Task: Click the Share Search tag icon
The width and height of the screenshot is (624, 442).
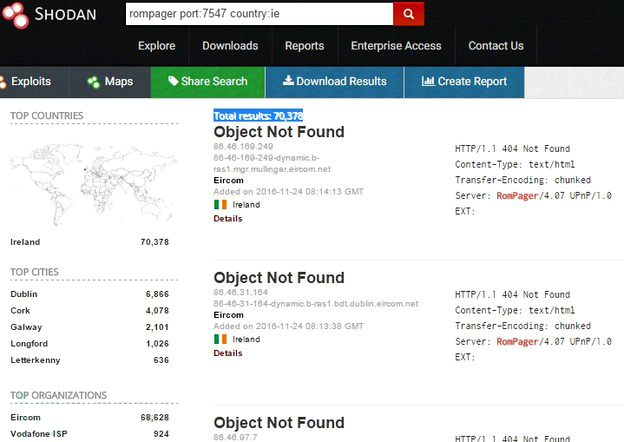Action: coord(173,81)
